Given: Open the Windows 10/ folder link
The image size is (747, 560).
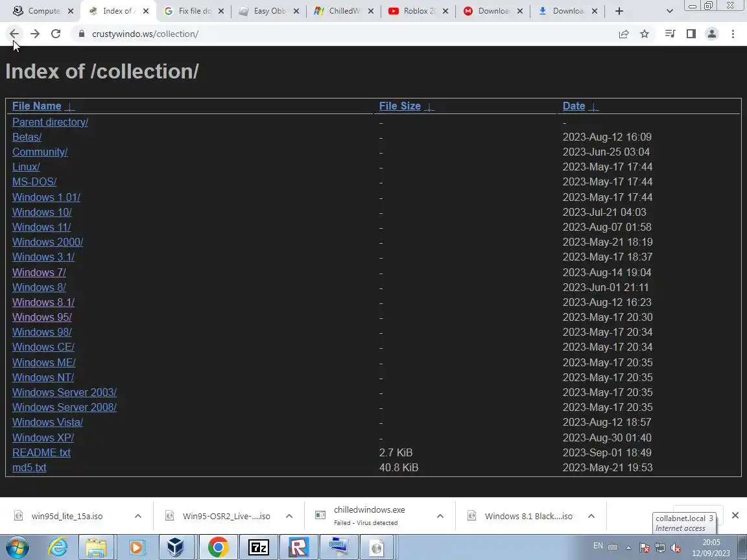Looking at the screenshot, I should pos(42,212).
